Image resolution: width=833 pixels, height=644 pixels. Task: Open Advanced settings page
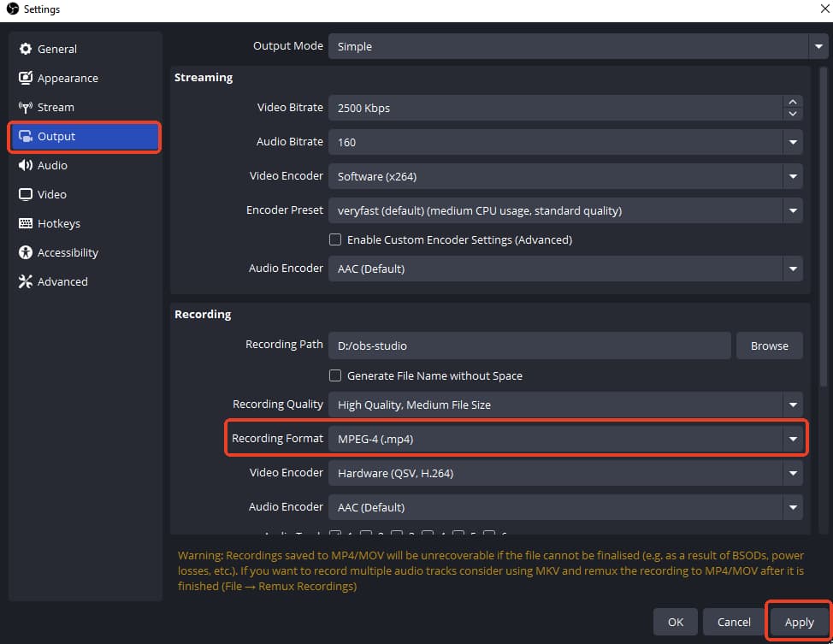(85, 281)
